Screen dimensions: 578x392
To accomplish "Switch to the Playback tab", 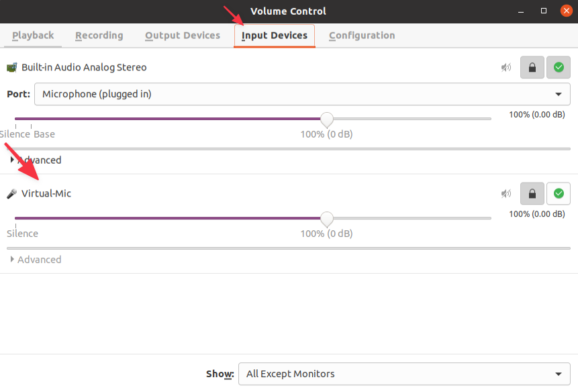I will click(x=33, y=36).
